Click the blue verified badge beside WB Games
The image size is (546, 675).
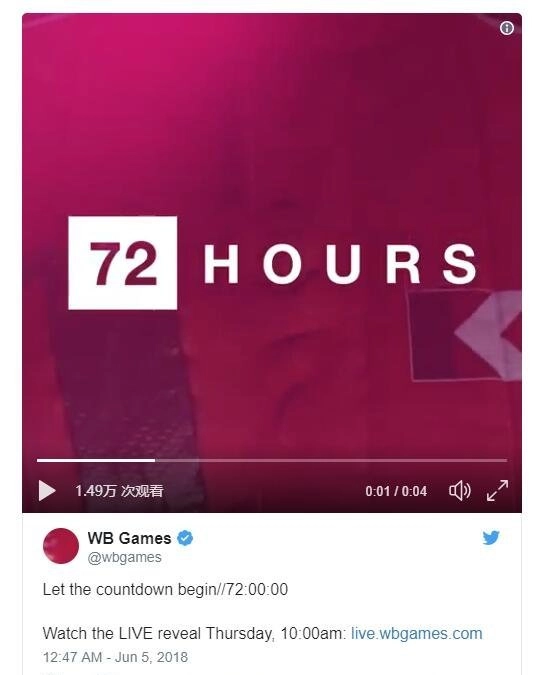(x=185, y=538)
